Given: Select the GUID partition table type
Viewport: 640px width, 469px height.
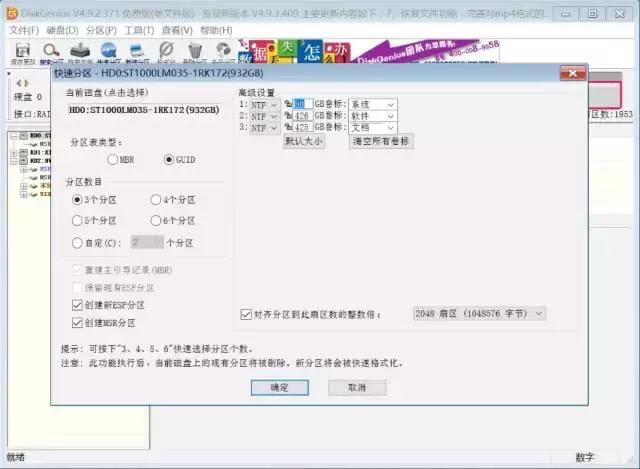Looking at the screenshot, I should tap(180, 160).
